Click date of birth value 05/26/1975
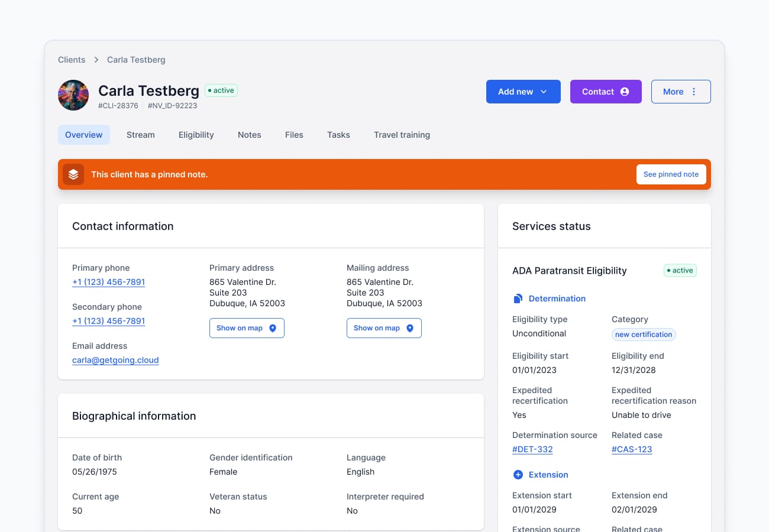769x532 pixels. click(x=95, y=472)
